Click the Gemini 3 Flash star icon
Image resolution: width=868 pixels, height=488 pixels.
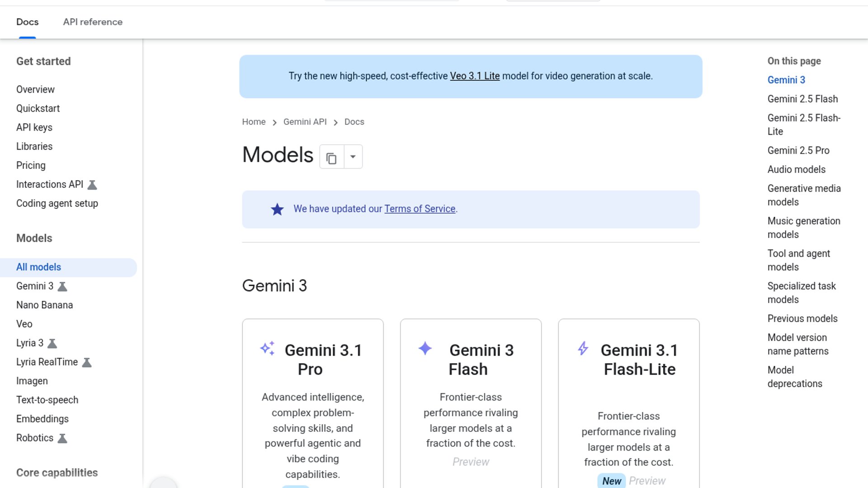(x=425, y=348)
